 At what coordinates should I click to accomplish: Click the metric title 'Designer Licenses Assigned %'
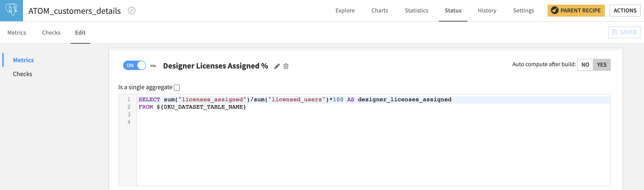(x=216, y=66)
